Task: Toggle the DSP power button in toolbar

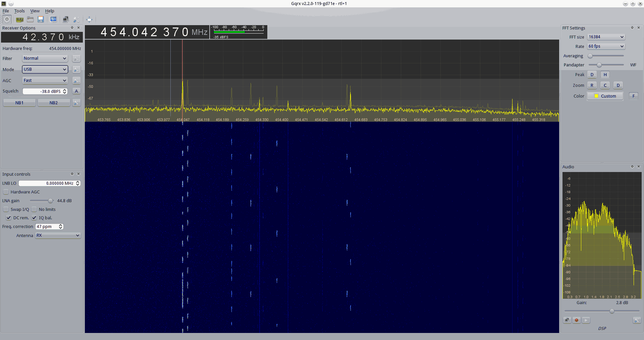Action: click(7, 19)
